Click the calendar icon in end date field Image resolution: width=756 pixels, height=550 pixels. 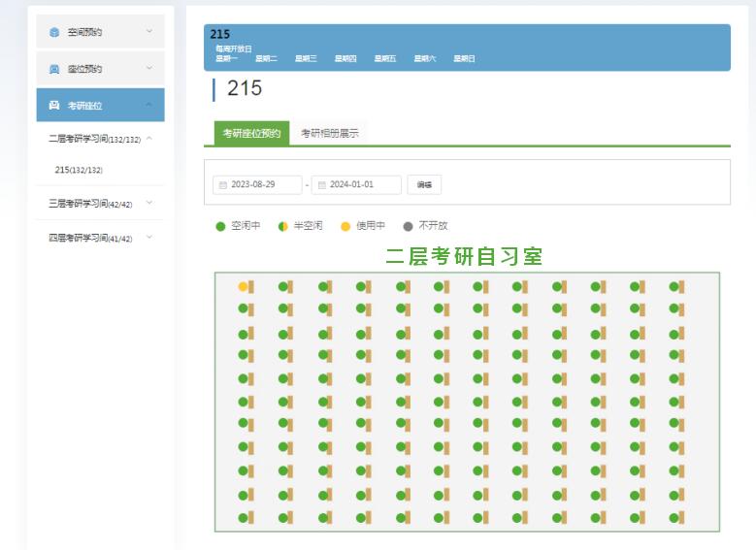tap(321, 184)
